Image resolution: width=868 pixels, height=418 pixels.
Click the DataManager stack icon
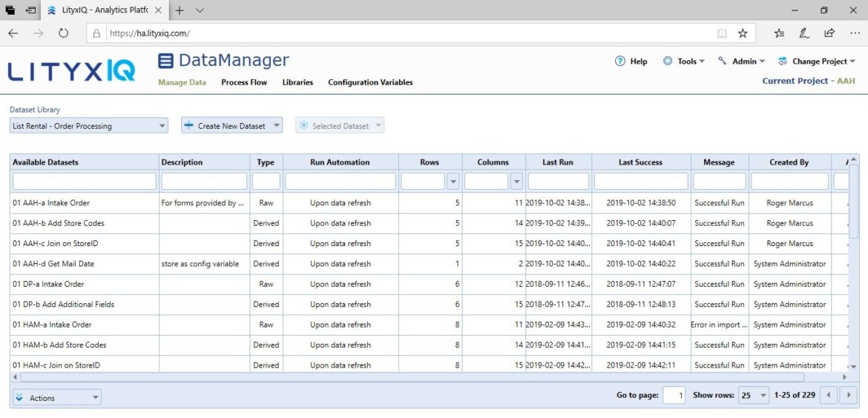point(165,61)
